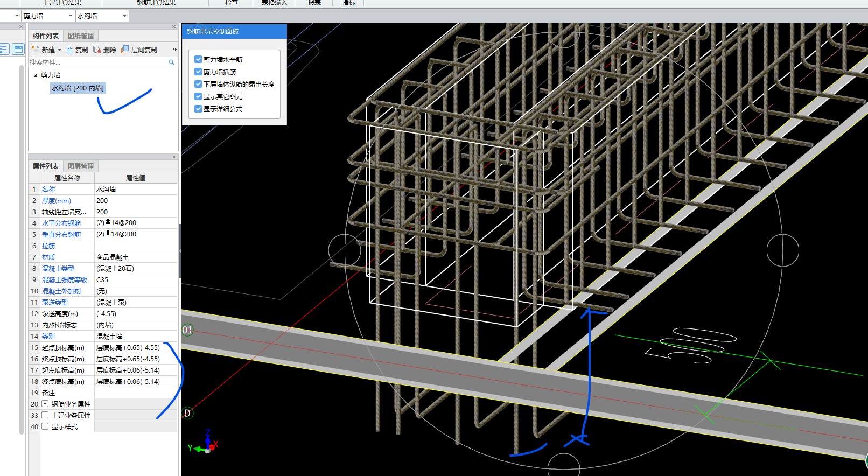This screenshot has height=476, width=868.
Task: Close the property list panel
Action: (x=174, y=157)
